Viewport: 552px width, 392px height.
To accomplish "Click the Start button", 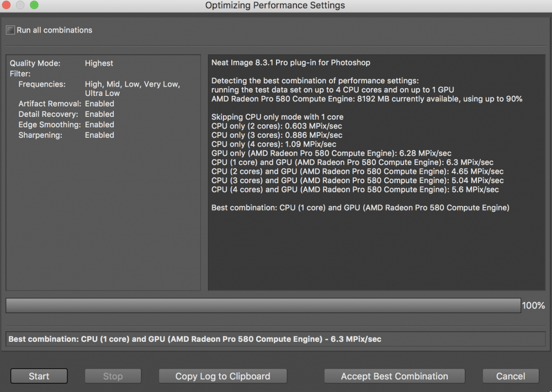I will (39, 376).
